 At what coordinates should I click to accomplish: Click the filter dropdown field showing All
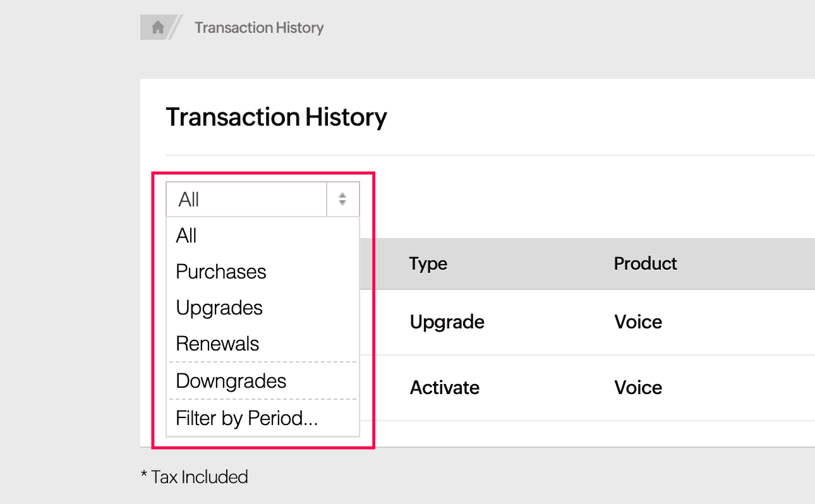(x=246, y=200)
